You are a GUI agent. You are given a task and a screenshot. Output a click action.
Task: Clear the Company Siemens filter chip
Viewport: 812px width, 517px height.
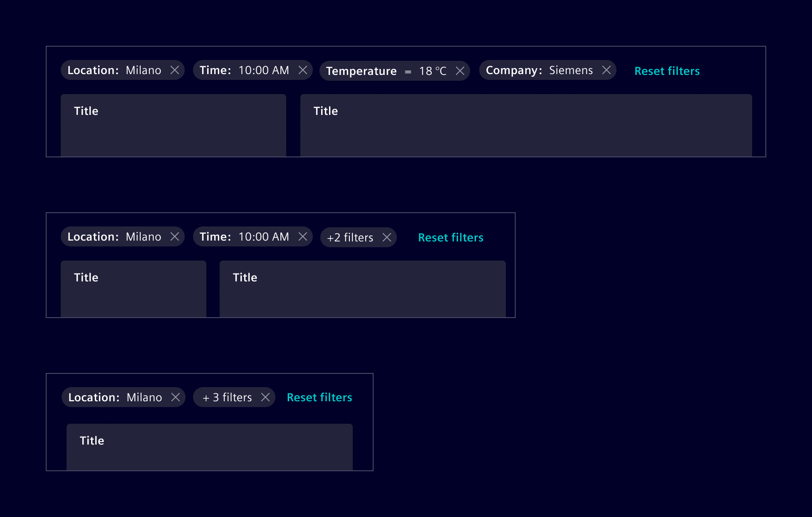coord(607,70)
